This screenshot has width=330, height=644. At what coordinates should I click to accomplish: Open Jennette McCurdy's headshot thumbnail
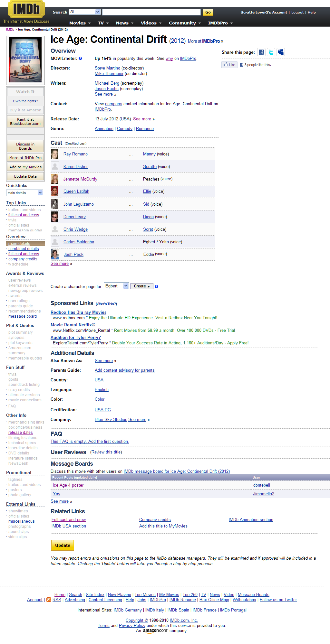coord(55,179)
